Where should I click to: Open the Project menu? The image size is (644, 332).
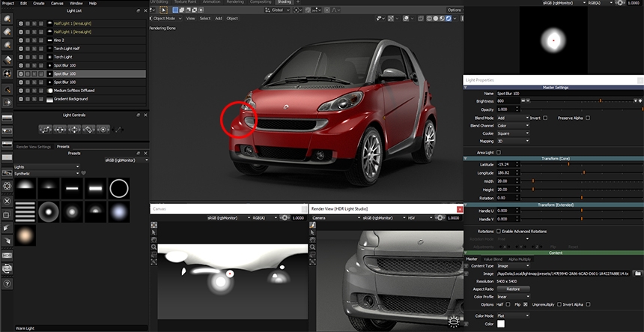coord(8,3)
